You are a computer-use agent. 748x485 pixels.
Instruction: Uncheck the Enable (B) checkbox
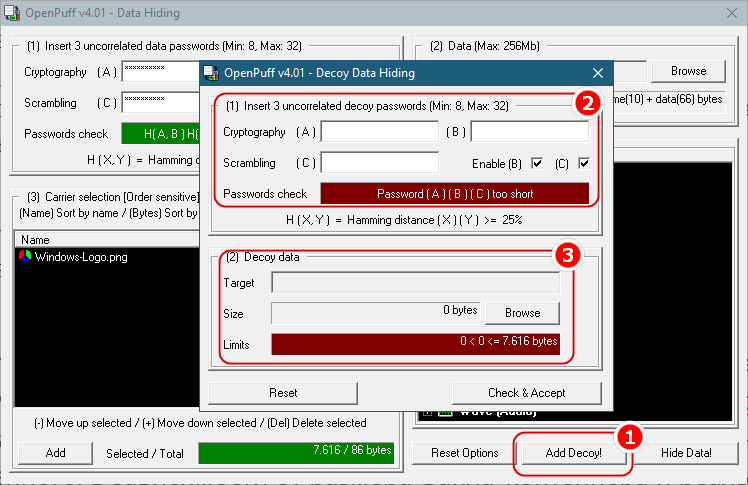[537, 164]
